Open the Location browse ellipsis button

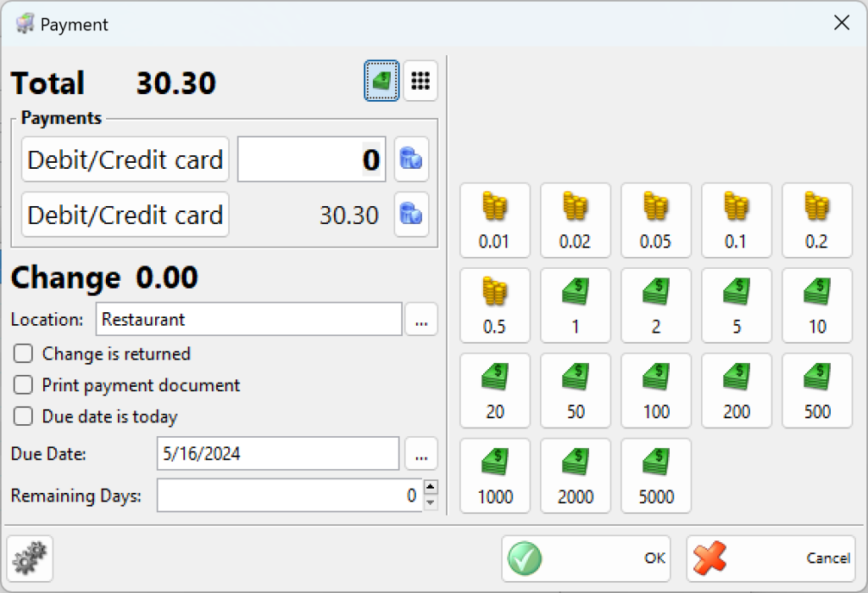click(x=421, y=320)
